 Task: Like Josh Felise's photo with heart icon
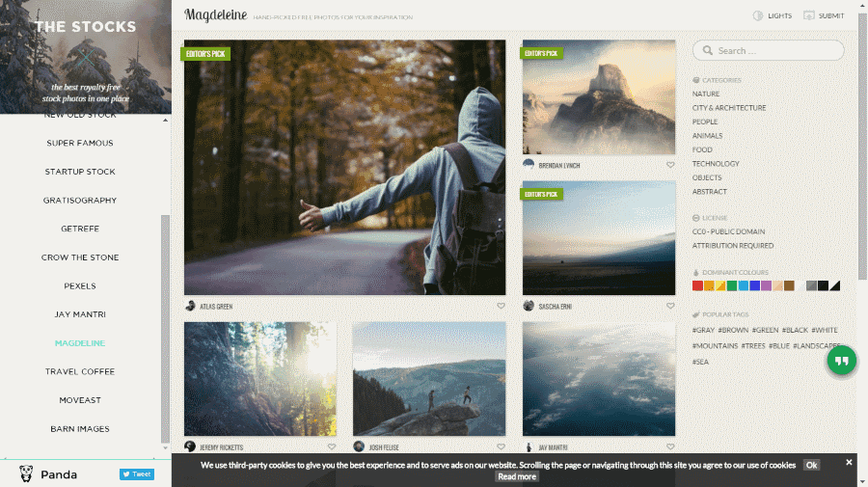pos(501,446)
